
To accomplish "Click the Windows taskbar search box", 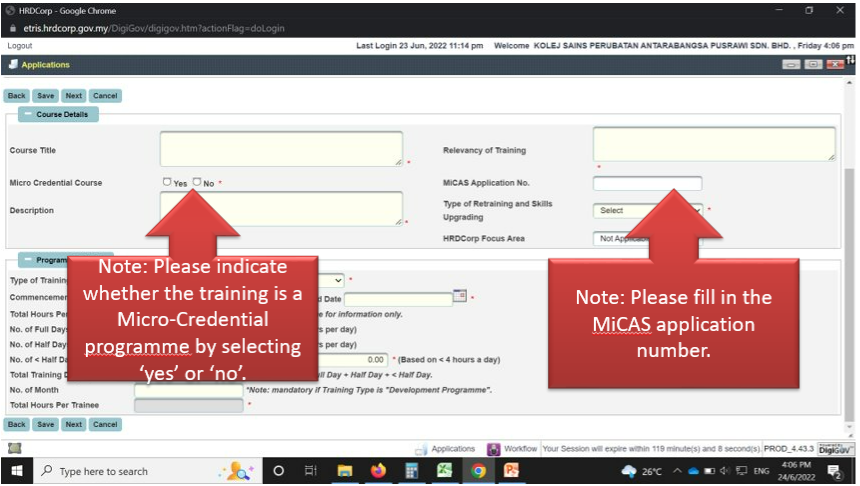I will (x=148, y=471).
